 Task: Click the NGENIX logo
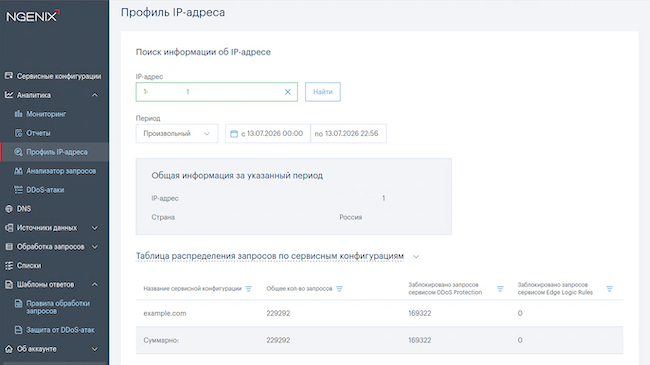tap(33, 16)
